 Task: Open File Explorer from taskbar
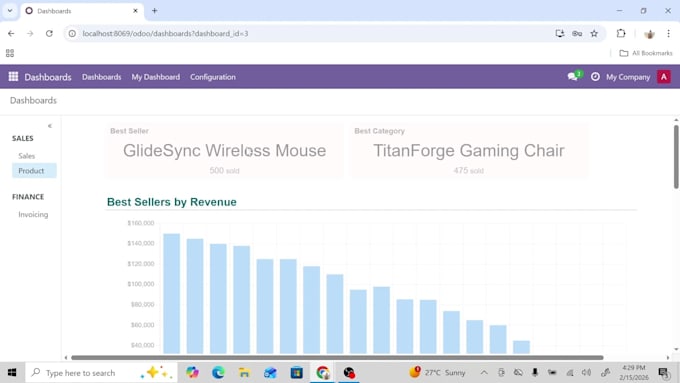(x=244, y=373)
